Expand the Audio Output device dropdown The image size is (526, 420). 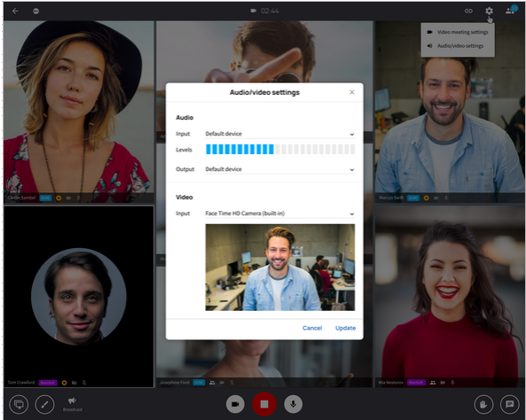coord(279,169)
